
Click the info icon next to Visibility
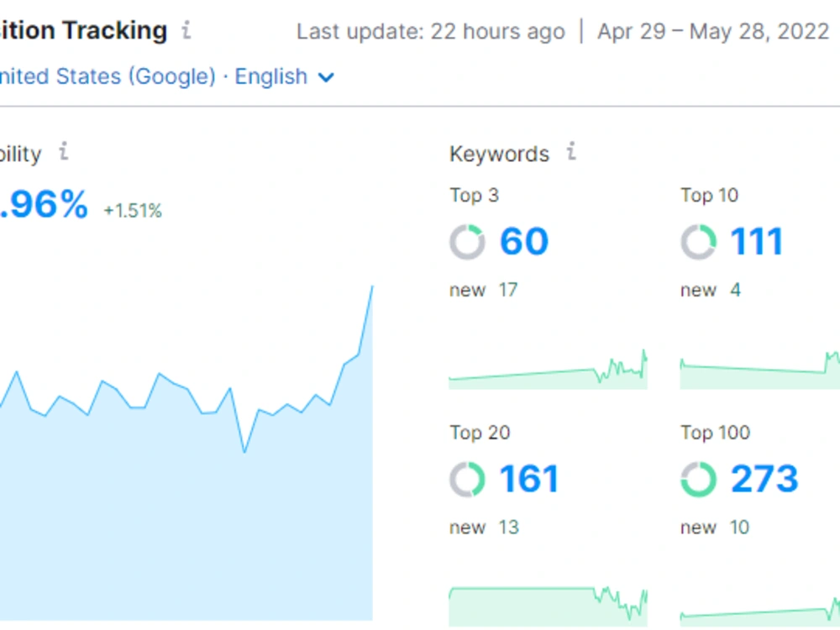(x=63, y=151)
